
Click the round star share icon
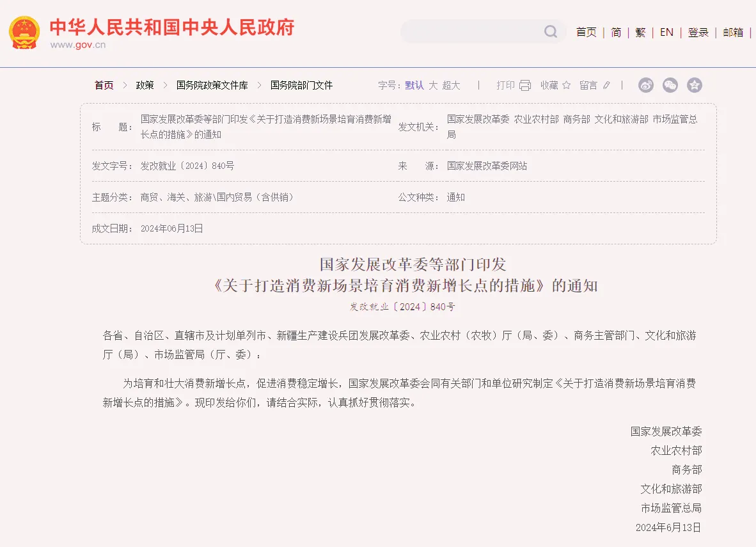(x=695, y=85)
